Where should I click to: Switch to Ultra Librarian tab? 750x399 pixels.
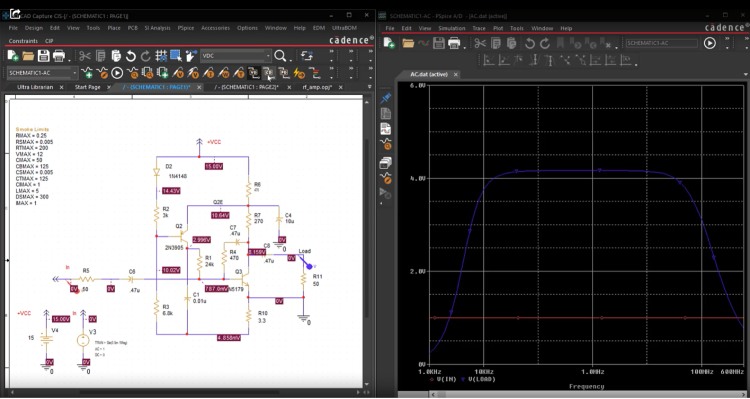(x=35, y=87)
